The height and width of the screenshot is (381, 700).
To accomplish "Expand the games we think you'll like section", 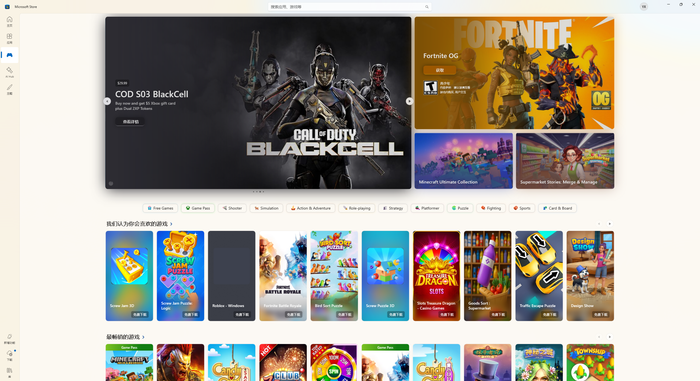I will pyautogui.click(x=139, y=224).
